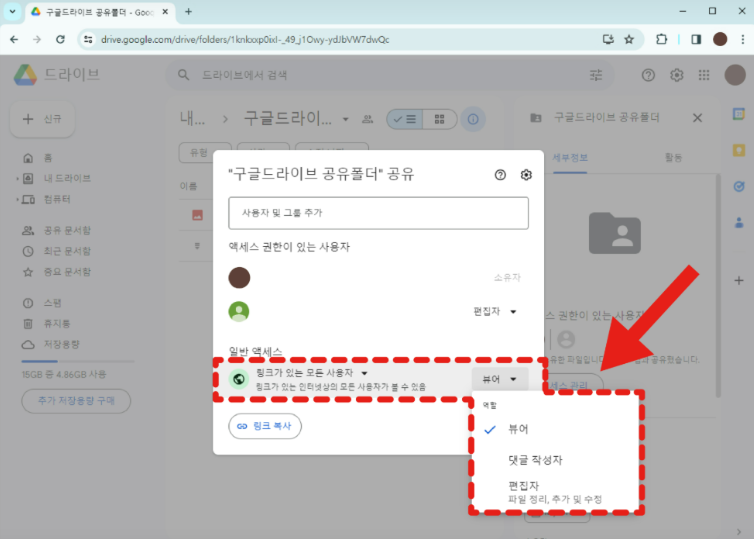This screenshot has height=539, width=754.
Task: Click the owner's brown avatar
Action: pos(239,277)
